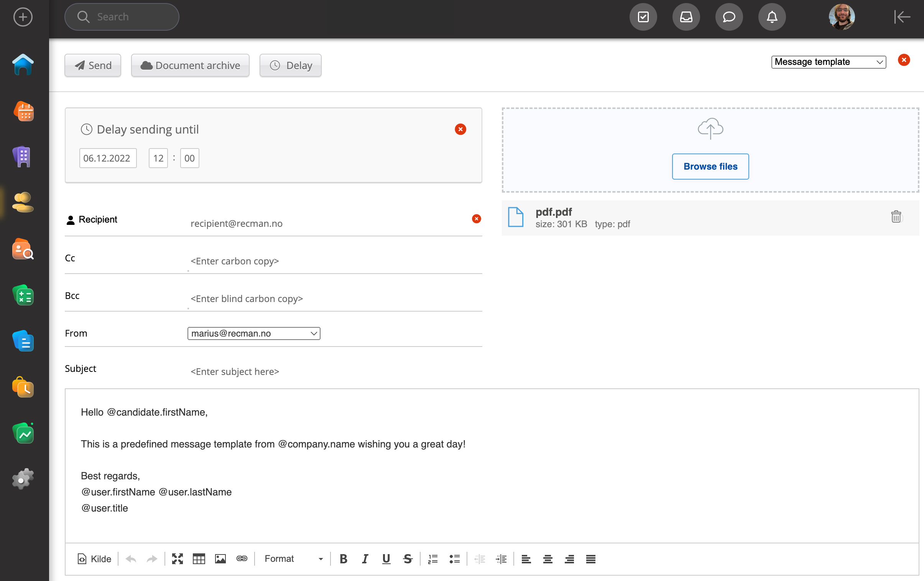Open Document archive
Image resolution: width=924 pixels, height=581 pixels.
point(190,65)
